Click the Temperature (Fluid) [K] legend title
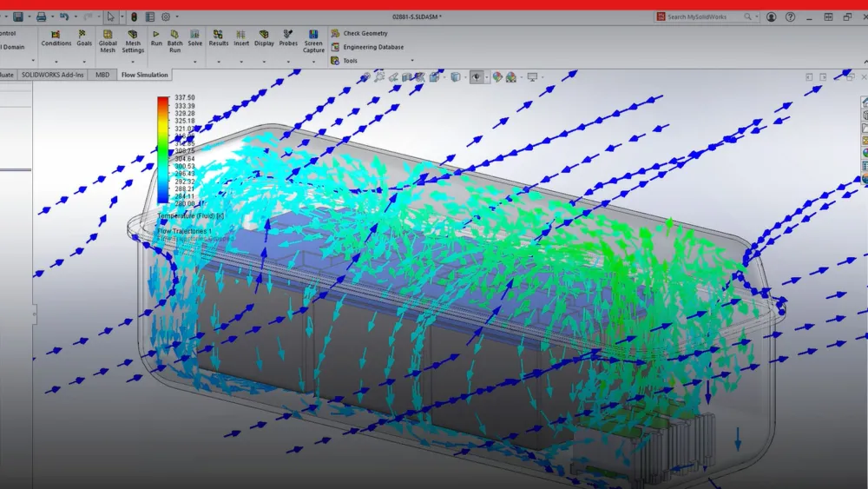 pyautogui.click(x=190, y=216)
